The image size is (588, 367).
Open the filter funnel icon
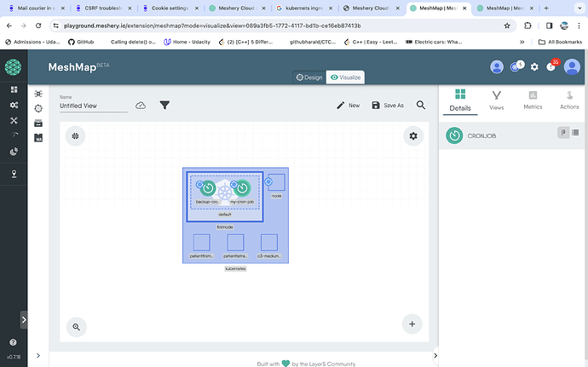[x=164, y=106]
